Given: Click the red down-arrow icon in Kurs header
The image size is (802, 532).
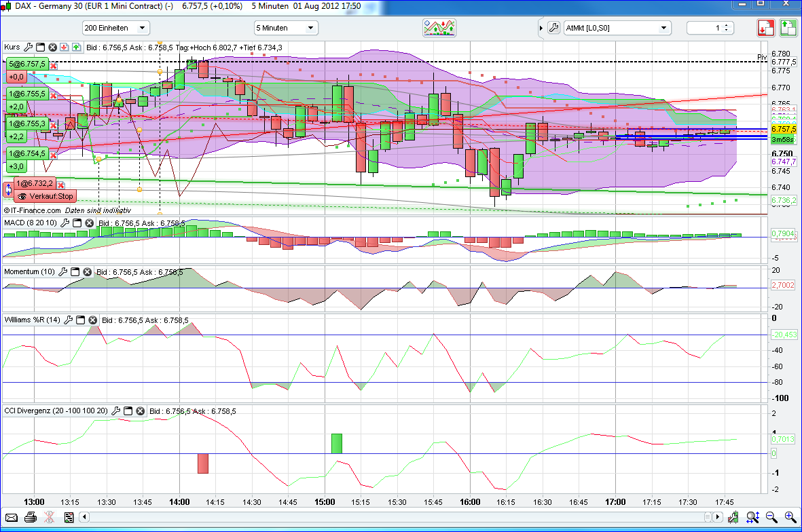Looking at the screenshot, I should pos(64,47).
